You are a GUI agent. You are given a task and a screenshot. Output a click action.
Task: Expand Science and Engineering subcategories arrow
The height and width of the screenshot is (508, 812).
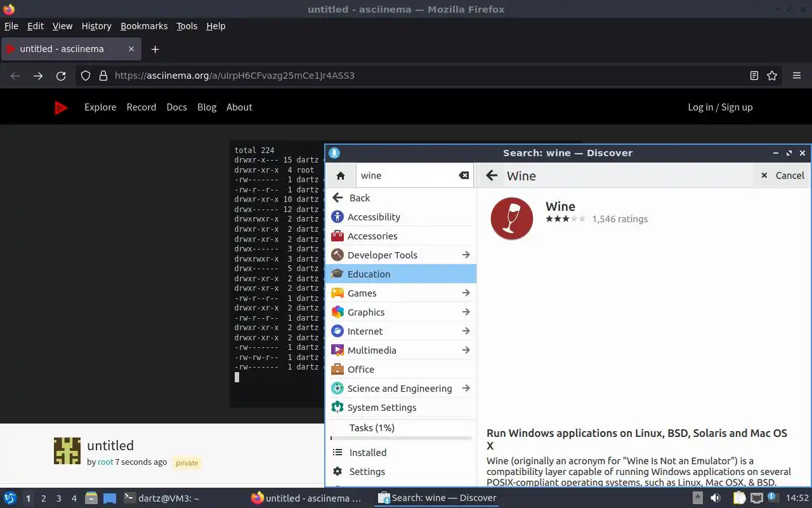[466, 389]
